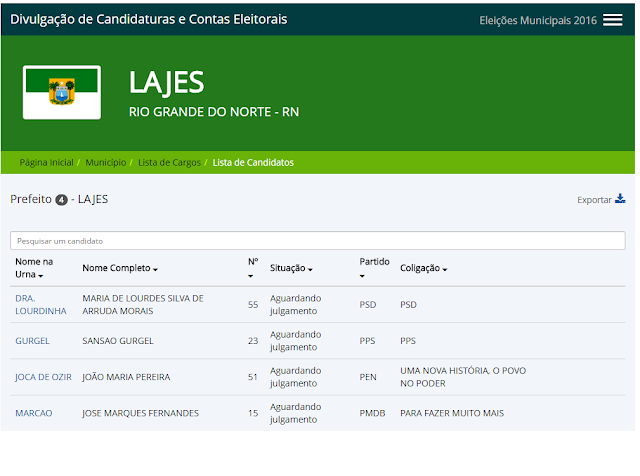Open Lista de Cargos breadcrumb

[169, 162]
